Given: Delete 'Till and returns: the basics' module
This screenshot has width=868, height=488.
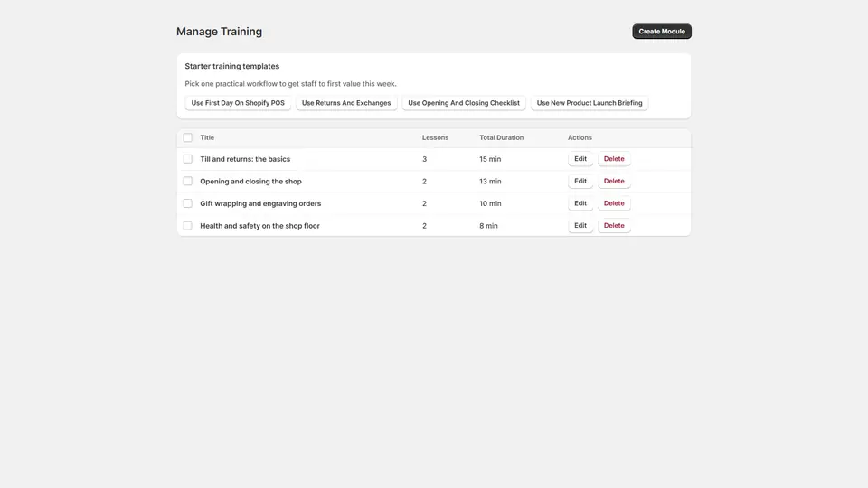Looking at the screenshot, I should (614, 159).
